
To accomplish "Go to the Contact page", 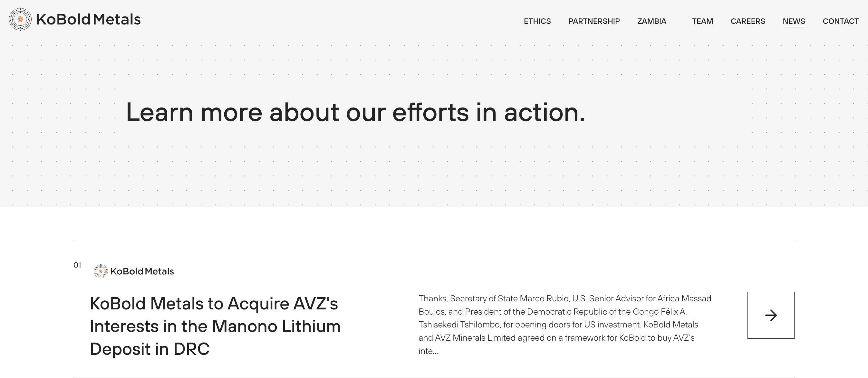I will coord(840,21).
